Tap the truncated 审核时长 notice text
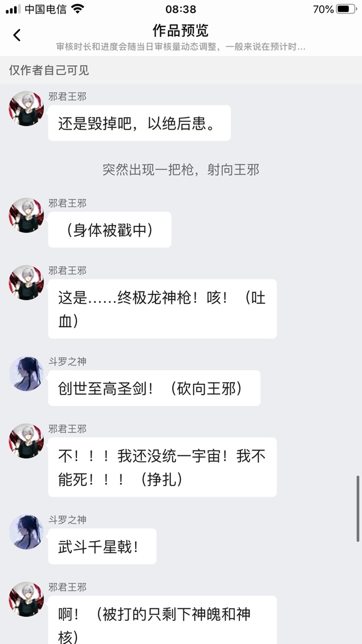Viewport: 362px width, 644px height. (180, 47)
